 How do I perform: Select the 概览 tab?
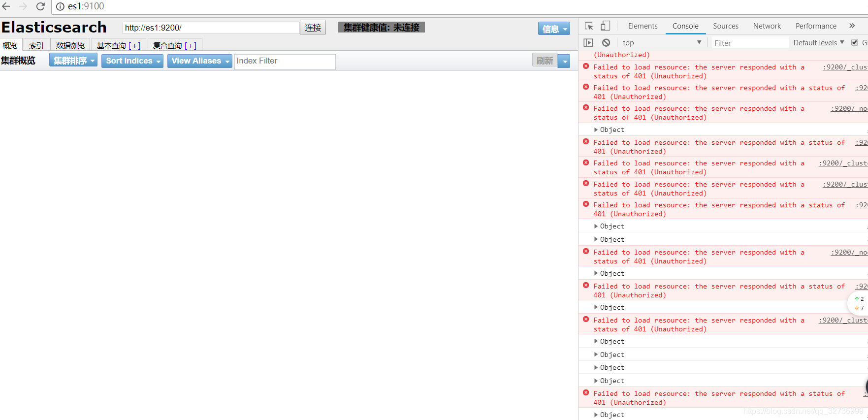pos(10,45)
